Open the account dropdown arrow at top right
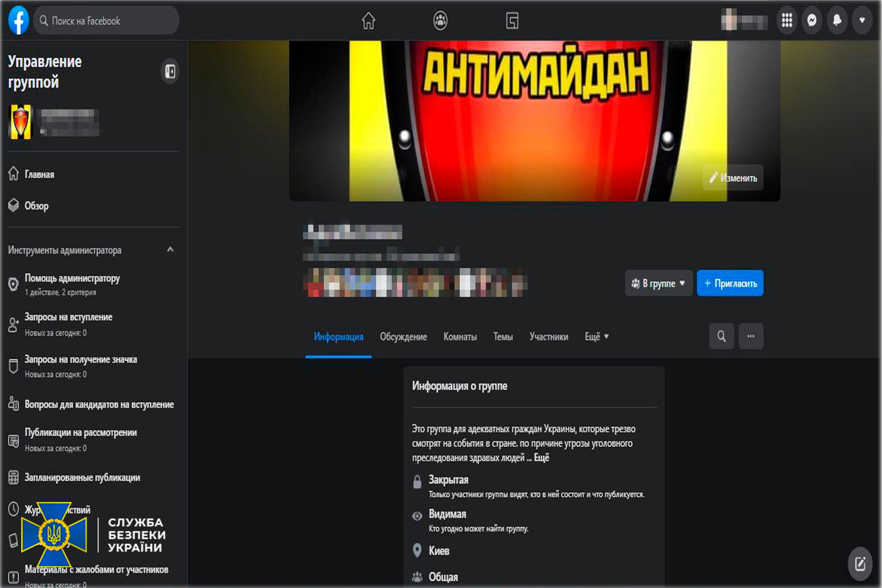882x588 pixels. pyautogui.click(x=862, y=20)
